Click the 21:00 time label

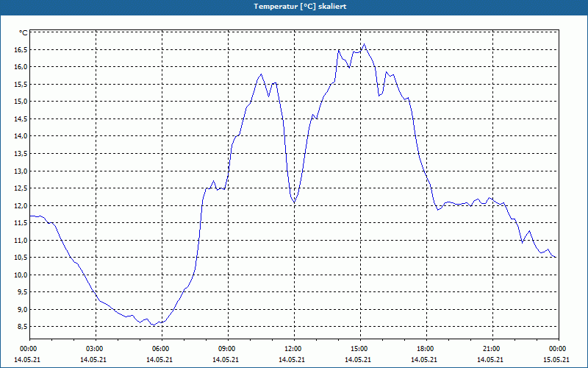492,349
